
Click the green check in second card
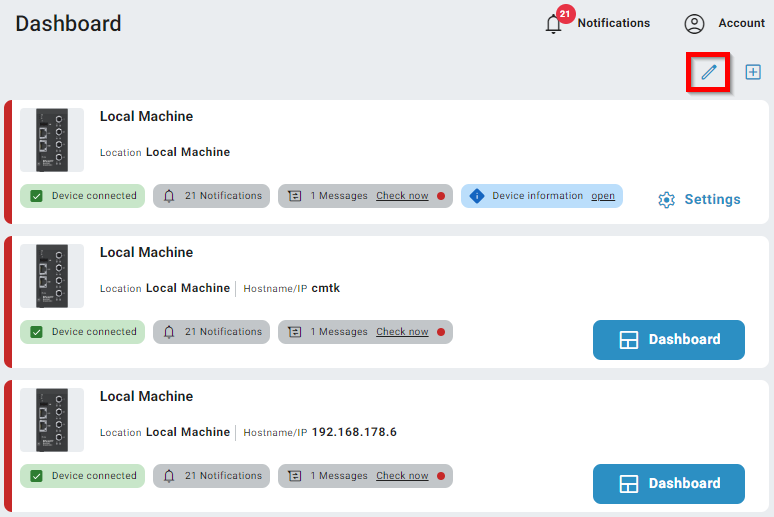pyautogui.click(x=37, y=332)
